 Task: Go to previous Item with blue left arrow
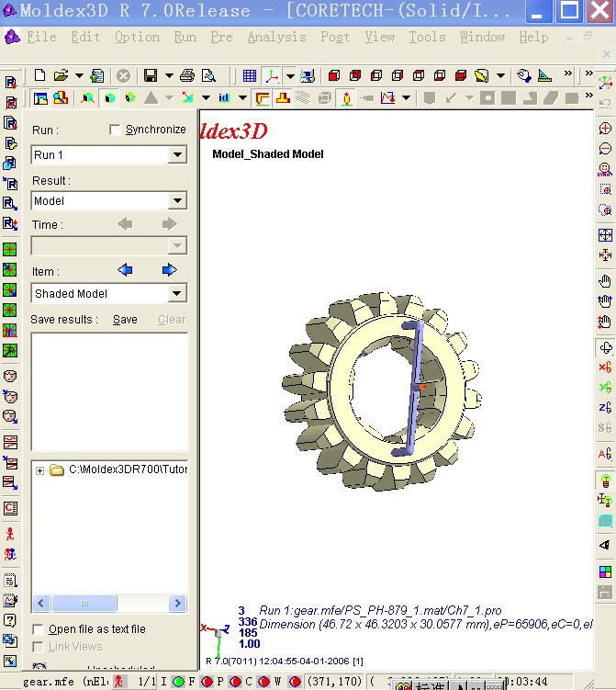pos(125,270)
